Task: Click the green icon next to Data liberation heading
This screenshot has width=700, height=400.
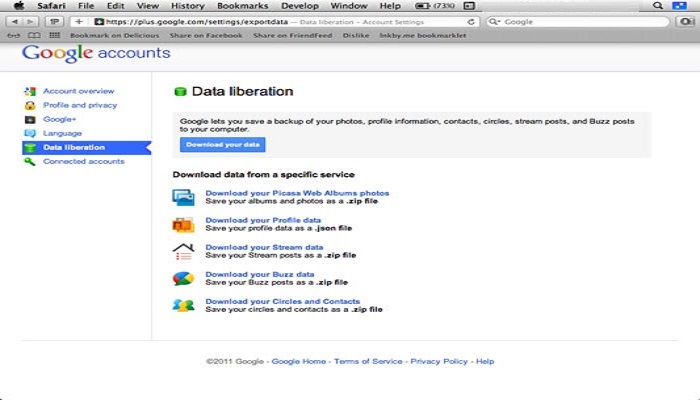Action: (x=180, y=92)
